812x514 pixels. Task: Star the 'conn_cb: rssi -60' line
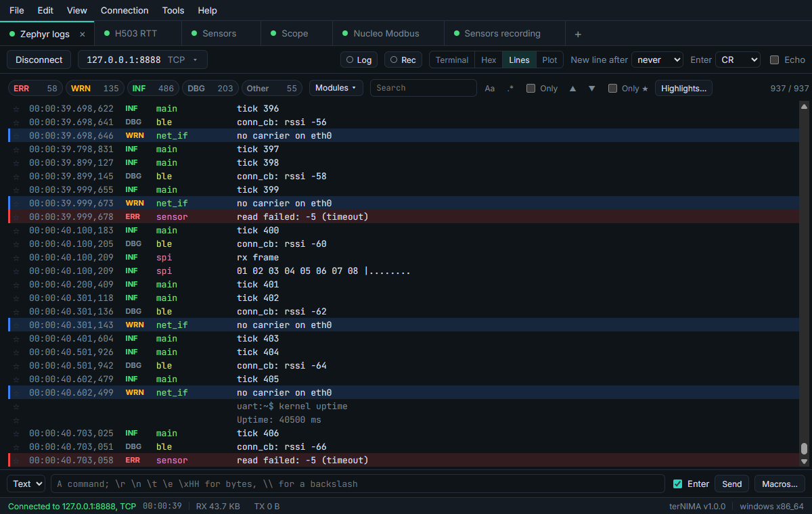16,244
